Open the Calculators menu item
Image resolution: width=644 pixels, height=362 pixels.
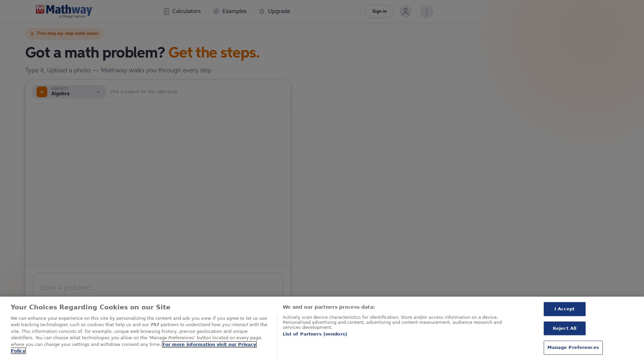(x=182, y=11)
